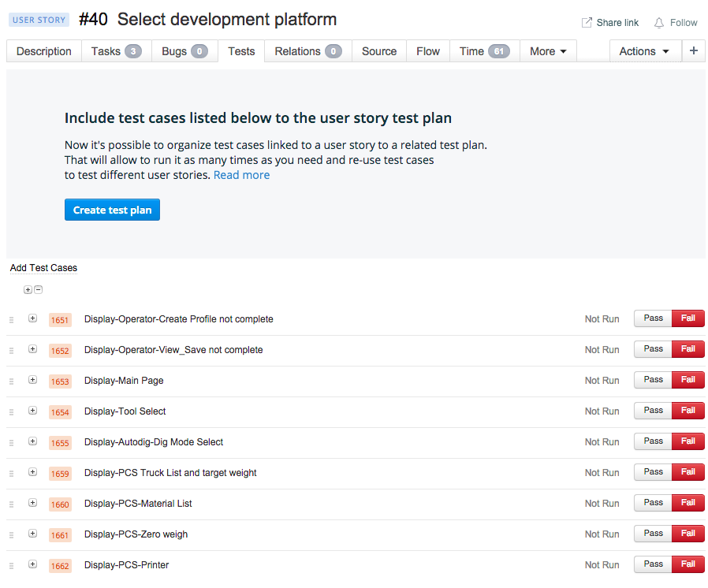
Task: Mark test 1662 as Fail
Action: click(x=688, y=564)
